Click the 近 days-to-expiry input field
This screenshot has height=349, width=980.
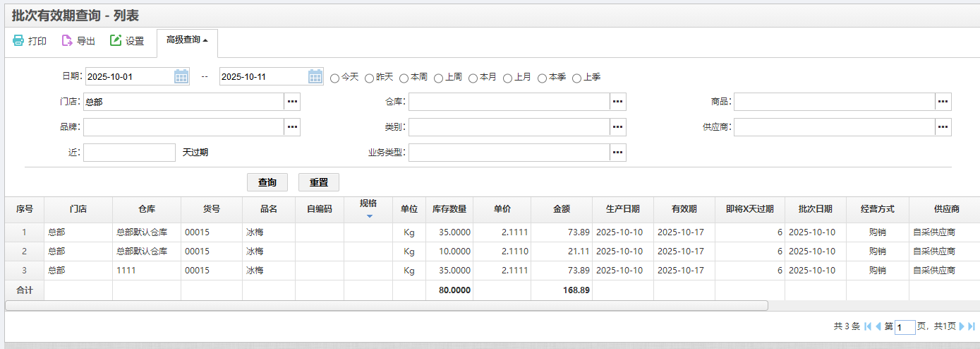click(129, 153)
